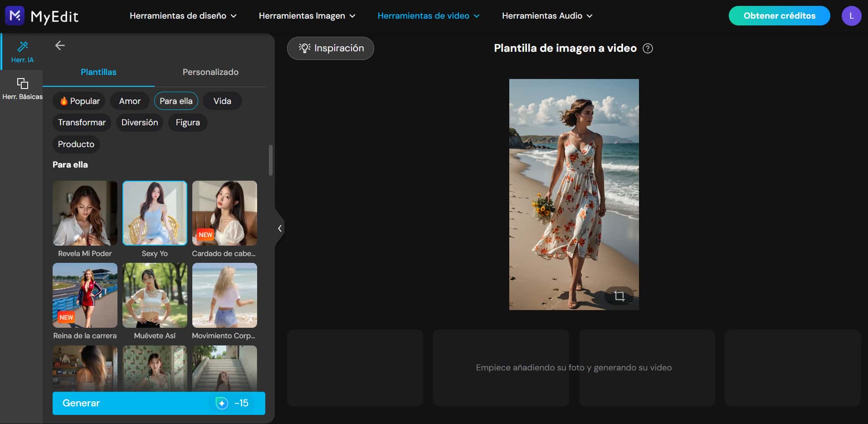Open the Herramientas Audio dropdown

tap(546, 15)
